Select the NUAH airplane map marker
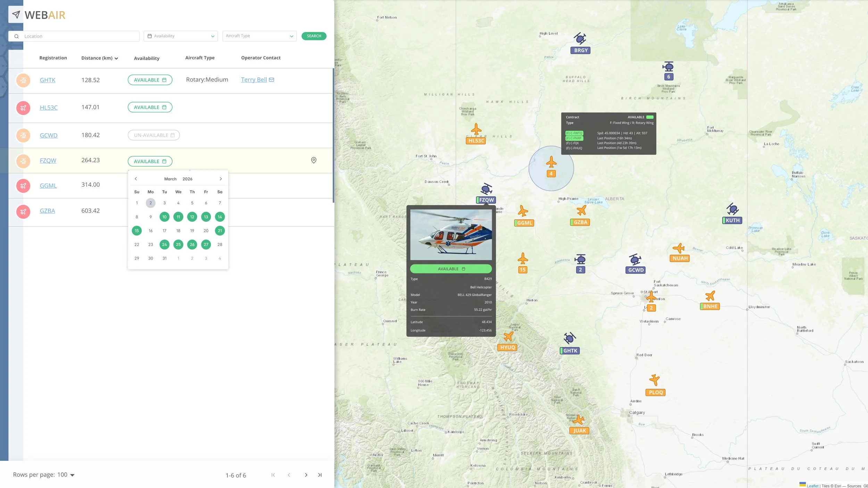The width and height of the screenshot is (868, 488). point(679,248)
